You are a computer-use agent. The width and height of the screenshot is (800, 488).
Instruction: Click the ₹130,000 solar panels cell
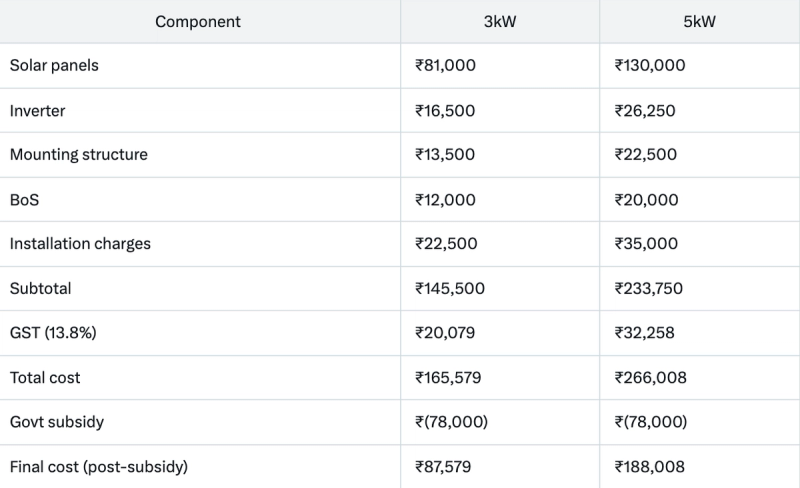click(650, 65)
